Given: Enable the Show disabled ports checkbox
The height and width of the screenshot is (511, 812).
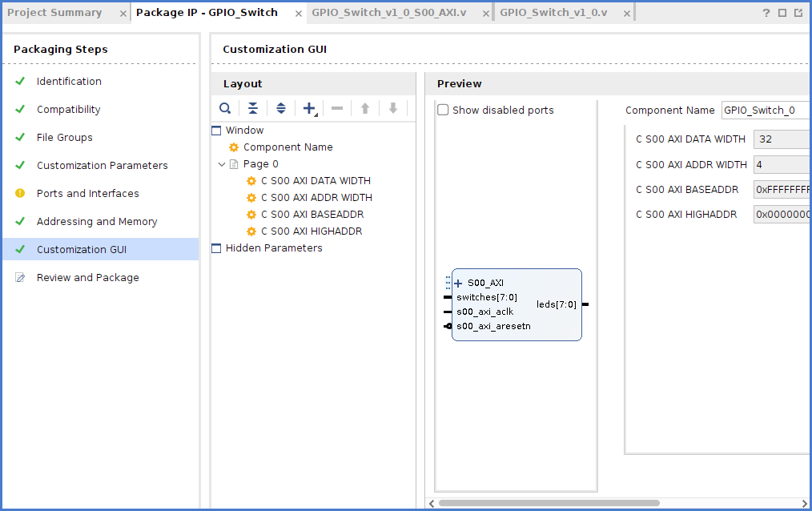Looking at the screenshot, I should tap(443, 111).
